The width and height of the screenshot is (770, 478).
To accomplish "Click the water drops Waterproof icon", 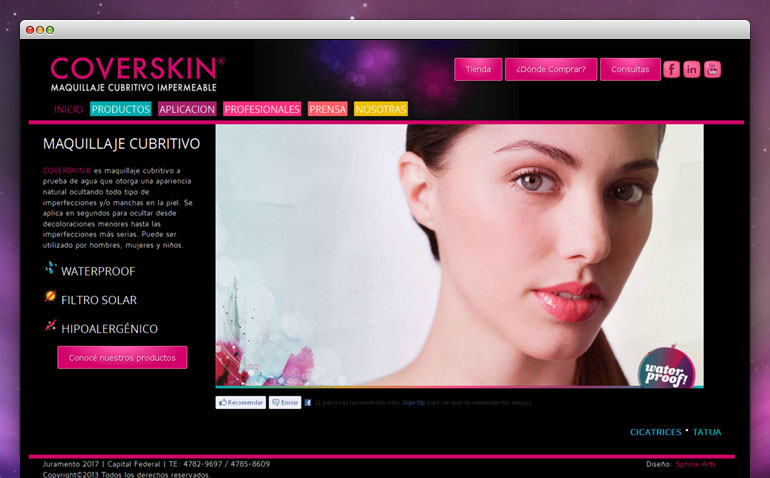I will 50,268.
